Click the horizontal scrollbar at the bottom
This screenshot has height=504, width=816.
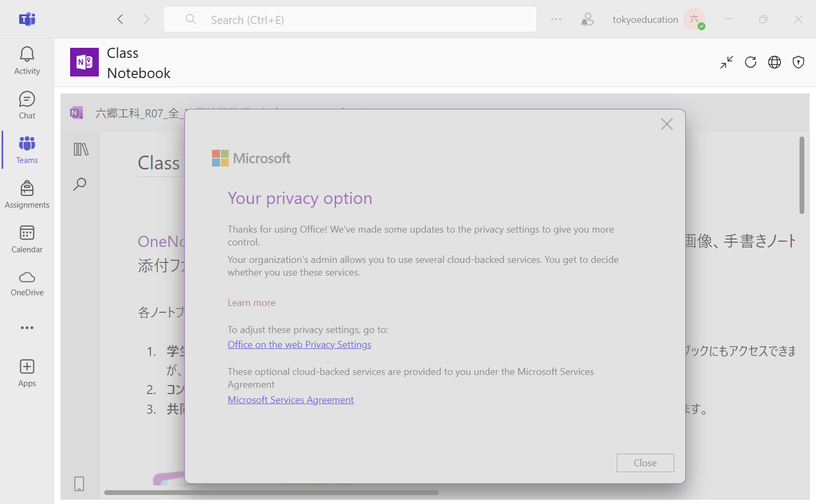271,492
